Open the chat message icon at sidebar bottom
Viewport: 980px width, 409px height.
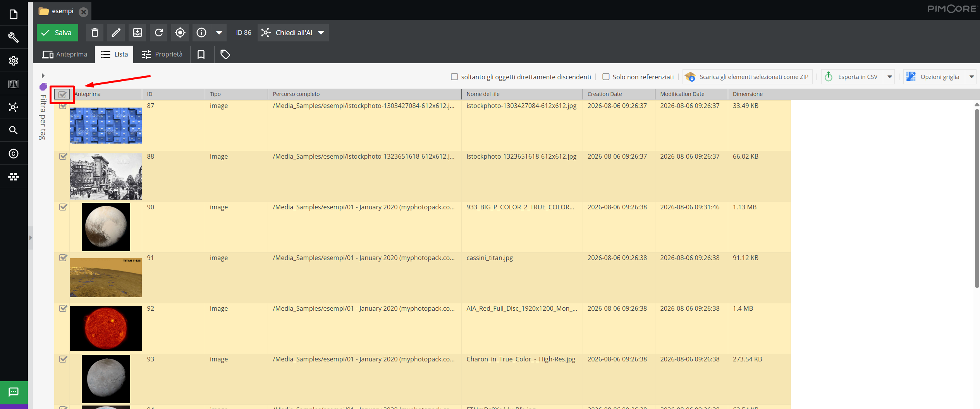click(14, 392)
